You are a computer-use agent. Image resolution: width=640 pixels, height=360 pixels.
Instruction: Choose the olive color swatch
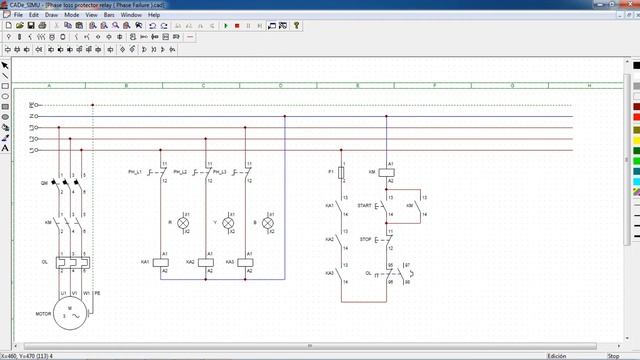[636, 130]
